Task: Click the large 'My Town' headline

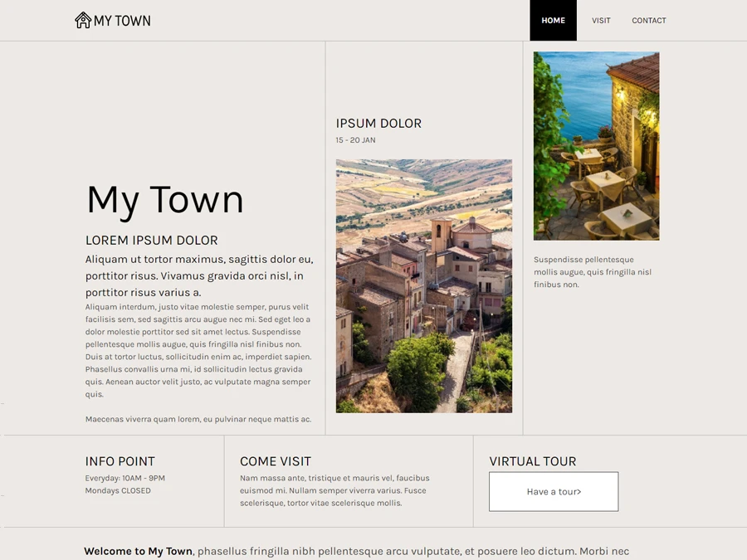Action: click(165, 200)
